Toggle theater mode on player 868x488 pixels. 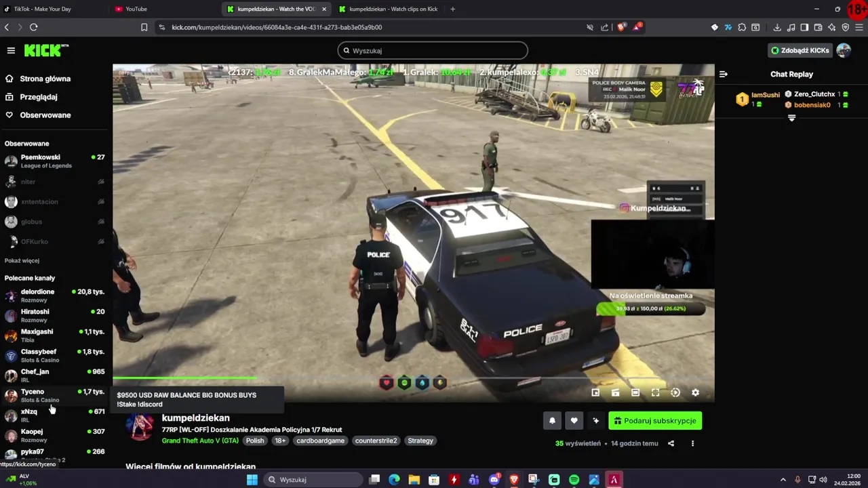[635, 392]
